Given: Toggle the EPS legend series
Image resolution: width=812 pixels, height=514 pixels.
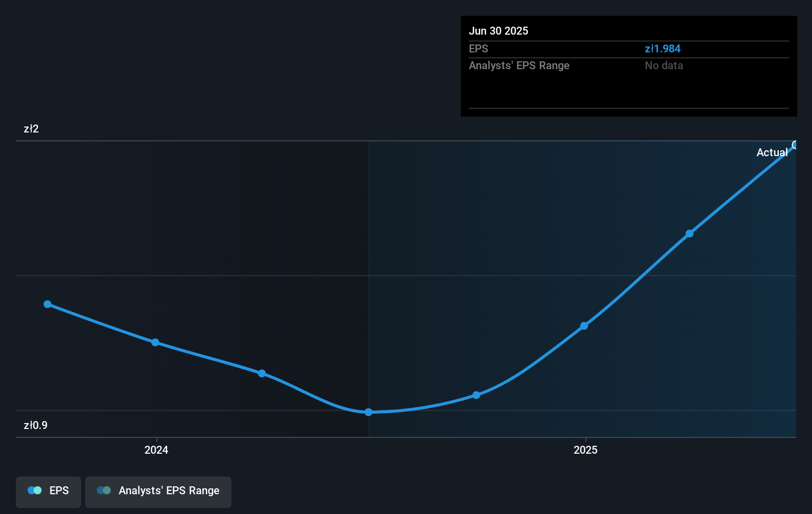Looking at the screenshot, I should point(48,492).
